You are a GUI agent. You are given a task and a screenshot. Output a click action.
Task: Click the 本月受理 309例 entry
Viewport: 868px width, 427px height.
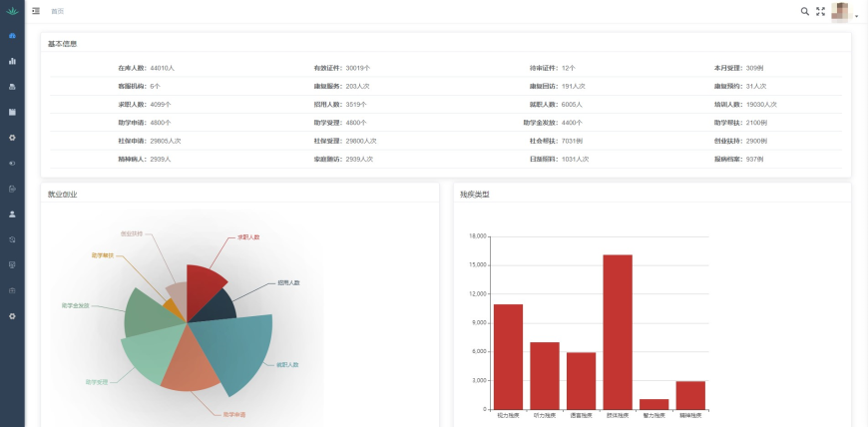click(739, 68)
